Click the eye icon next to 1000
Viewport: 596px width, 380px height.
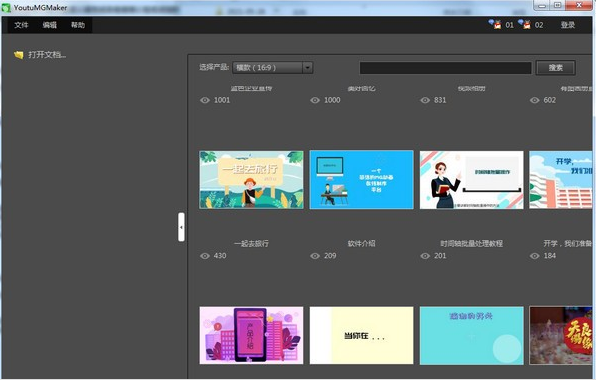[315, 100]
